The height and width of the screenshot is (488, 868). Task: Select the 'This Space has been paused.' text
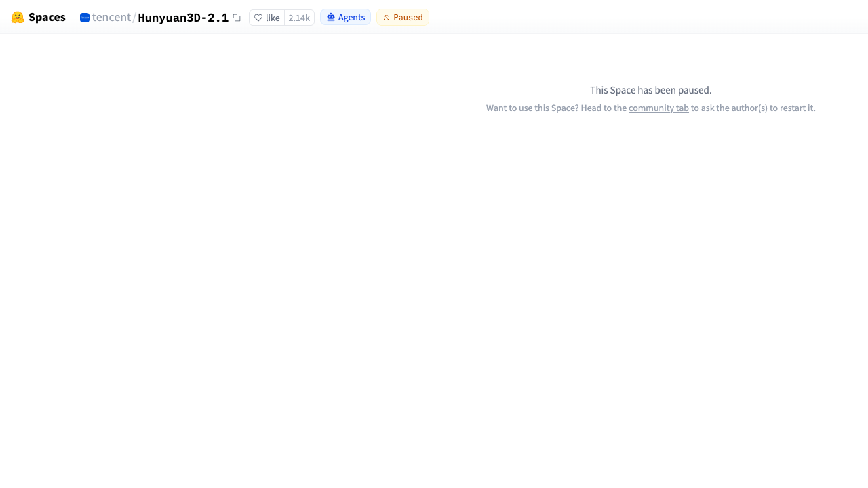[651, 90]
